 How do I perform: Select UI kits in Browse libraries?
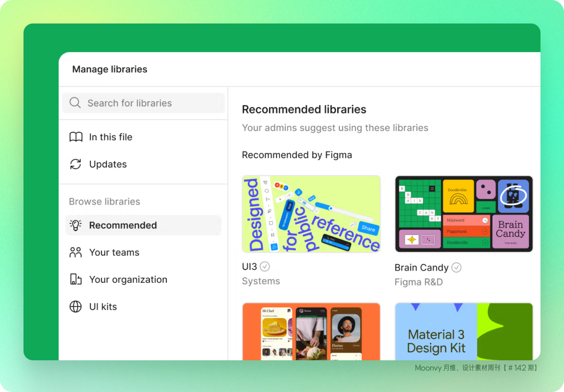143,307
